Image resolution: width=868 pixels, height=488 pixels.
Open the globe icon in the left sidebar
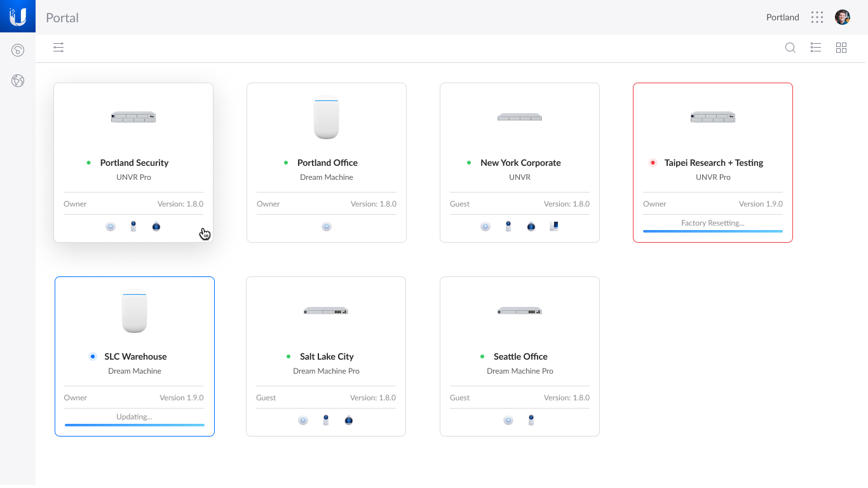18,81
